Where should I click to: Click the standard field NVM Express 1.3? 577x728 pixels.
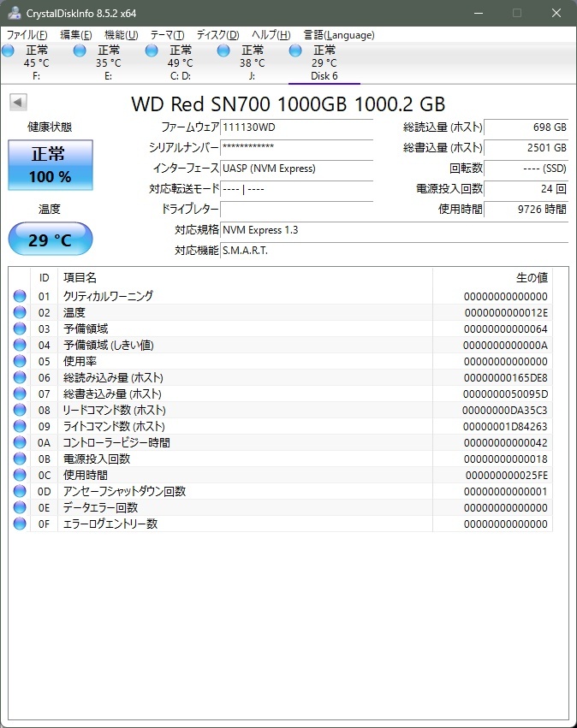tap(394, 230)
